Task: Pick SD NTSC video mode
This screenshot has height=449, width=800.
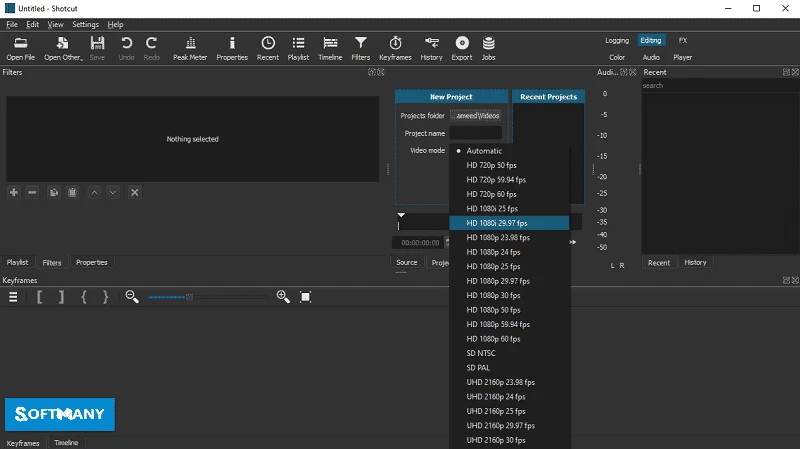Action: (x=481, y=353)
